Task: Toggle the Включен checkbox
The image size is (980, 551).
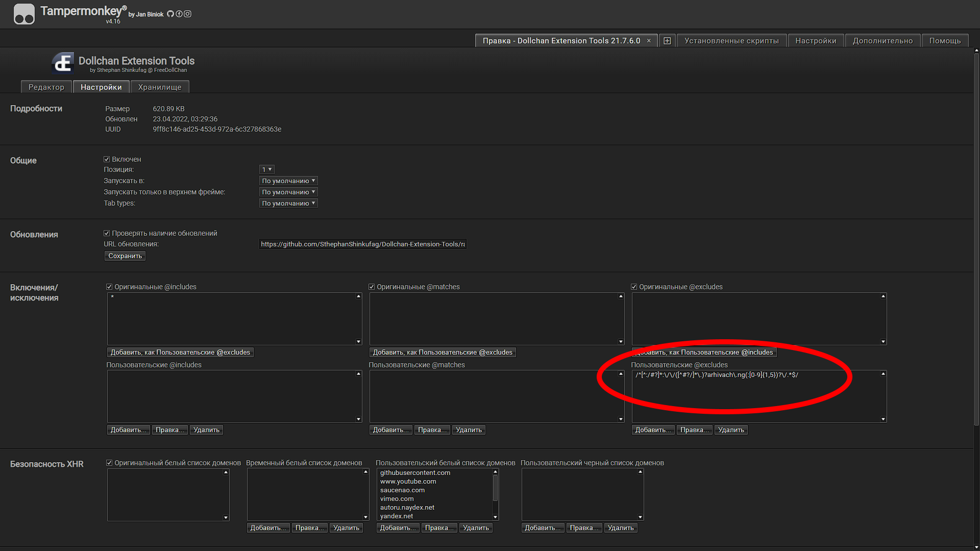Action: click(x=107, y=159)
